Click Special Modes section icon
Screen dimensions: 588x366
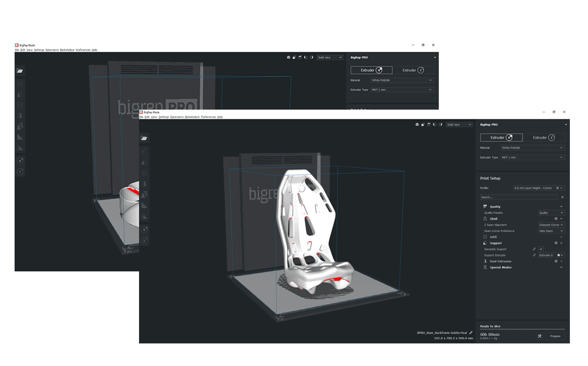point(485,267)
